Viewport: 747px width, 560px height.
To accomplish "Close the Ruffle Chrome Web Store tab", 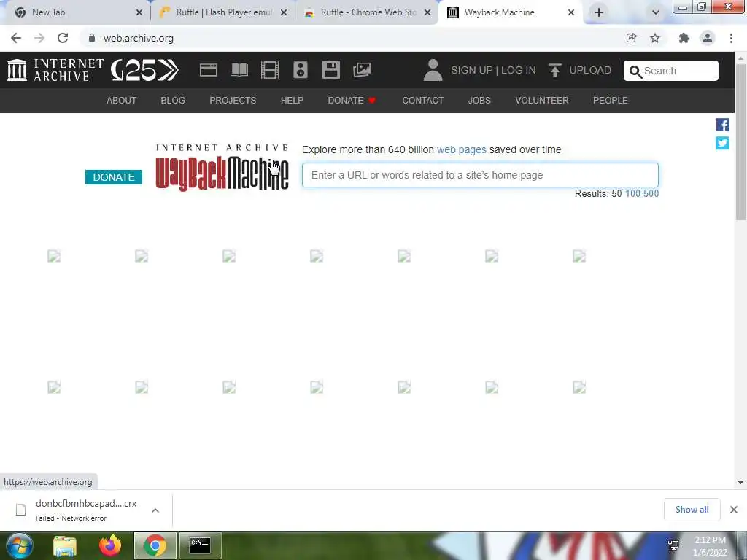I will pyautogui.click(x=427, y=12).
